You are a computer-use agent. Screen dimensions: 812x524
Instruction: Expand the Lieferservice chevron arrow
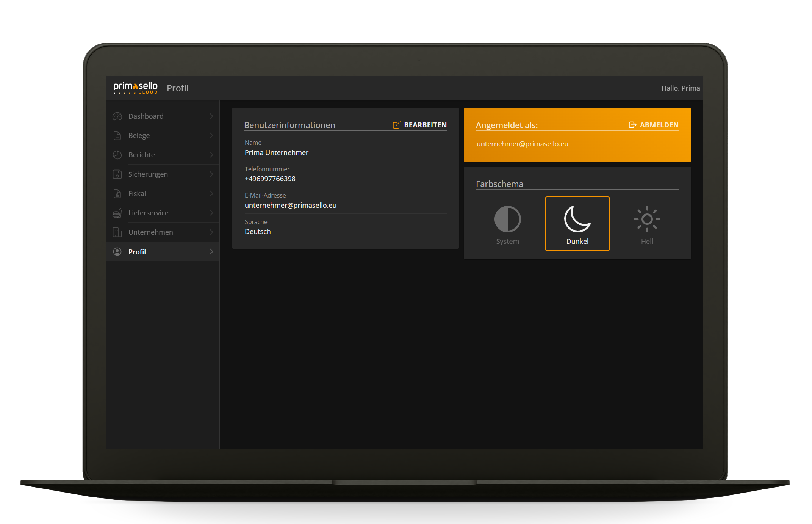coord(211,213)
